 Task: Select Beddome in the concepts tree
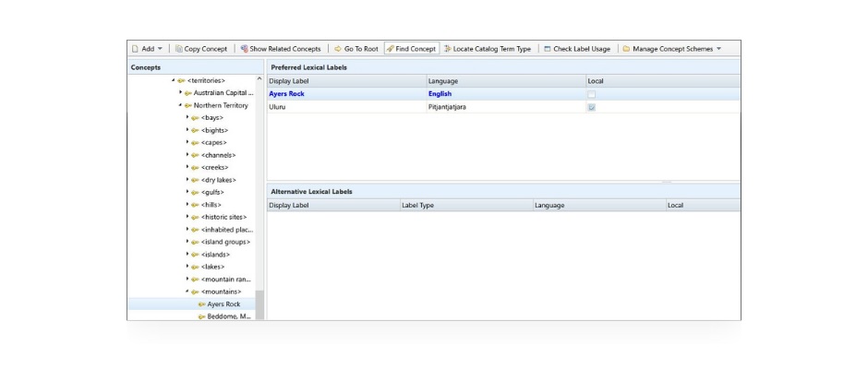[230, 317]
